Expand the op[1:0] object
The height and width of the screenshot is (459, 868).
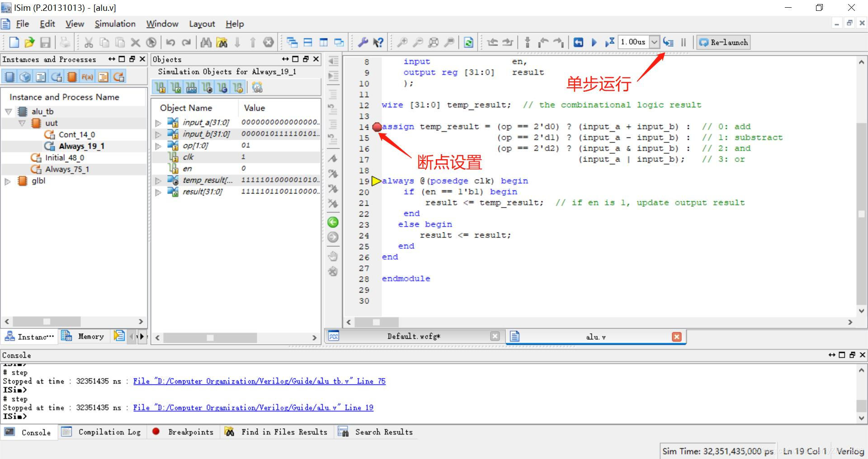(x=158, y=146)
